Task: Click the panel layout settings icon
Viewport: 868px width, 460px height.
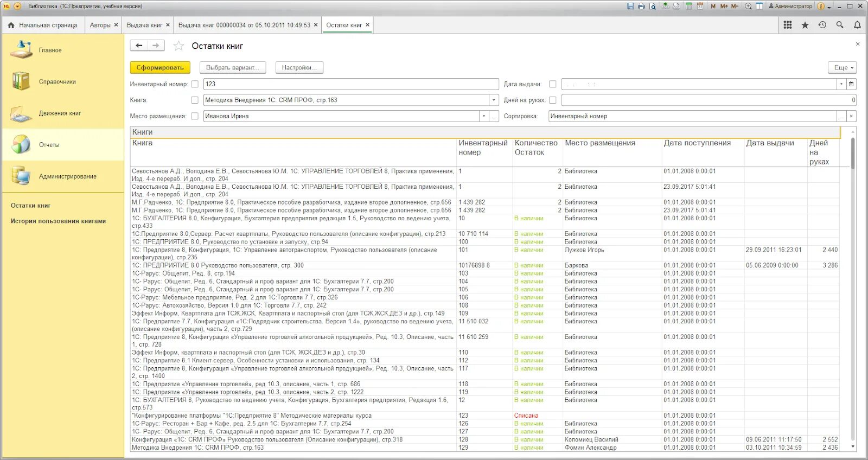Action: 759,6
